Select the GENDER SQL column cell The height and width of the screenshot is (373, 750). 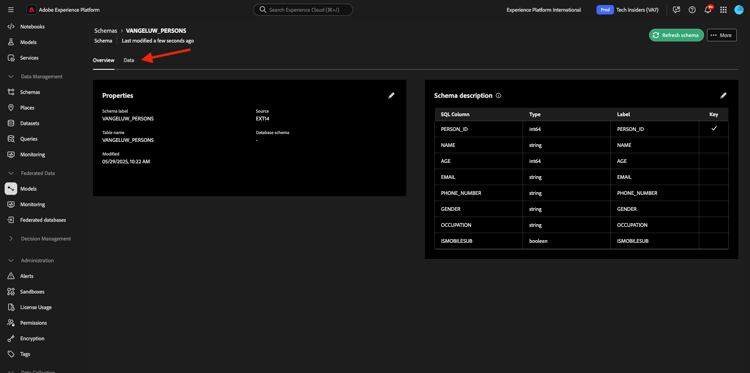pos(478,209)
